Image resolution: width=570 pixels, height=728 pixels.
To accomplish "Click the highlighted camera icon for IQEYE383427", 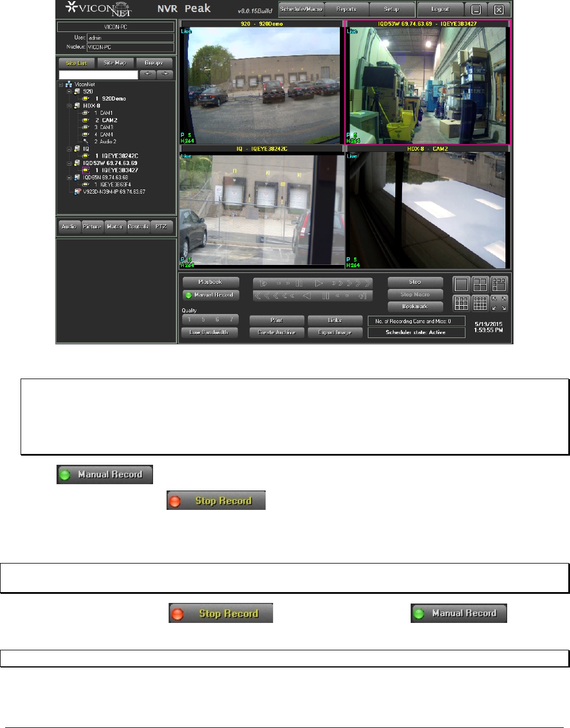I will click(86, 170).
